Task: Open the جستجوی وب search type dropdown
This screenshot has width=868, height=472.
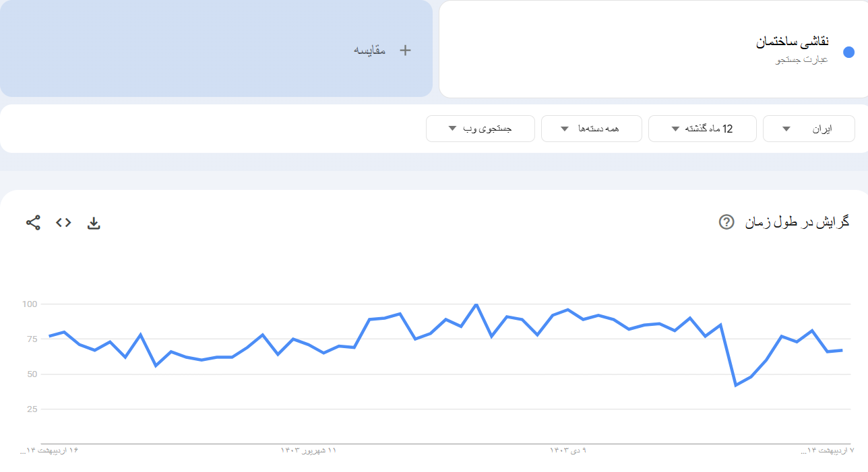Action: [x=480, y=128]
